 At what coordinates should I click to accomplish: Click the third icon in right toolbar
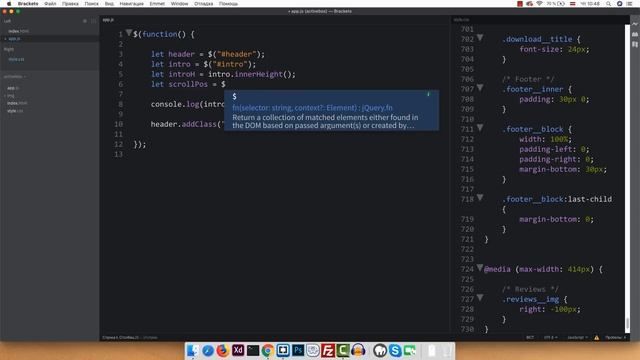[635, 44]
